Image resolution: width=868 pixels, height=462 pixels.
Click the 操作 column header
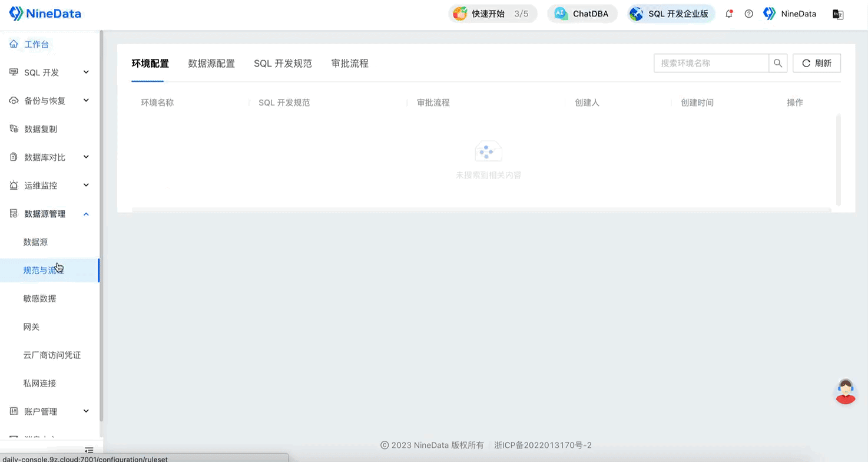click(x=795, y=103)
